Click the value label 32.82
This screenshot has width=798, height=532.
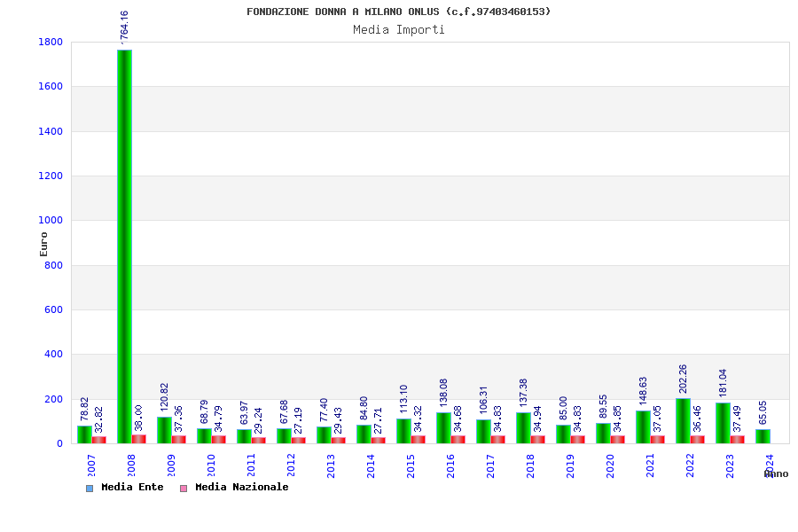pos(98,419)
